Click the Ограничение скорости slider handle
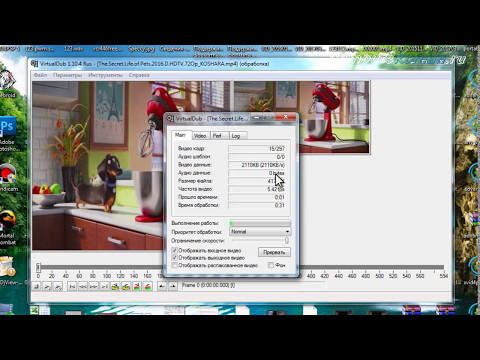This screenshot has width=480, height=360. coord(286,240)
